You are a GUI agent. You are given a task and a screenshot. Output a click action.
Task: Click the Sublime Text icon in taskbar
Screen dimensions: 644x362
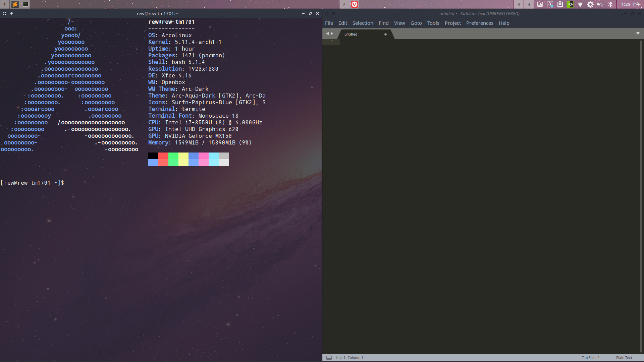[x=15, y=4]
